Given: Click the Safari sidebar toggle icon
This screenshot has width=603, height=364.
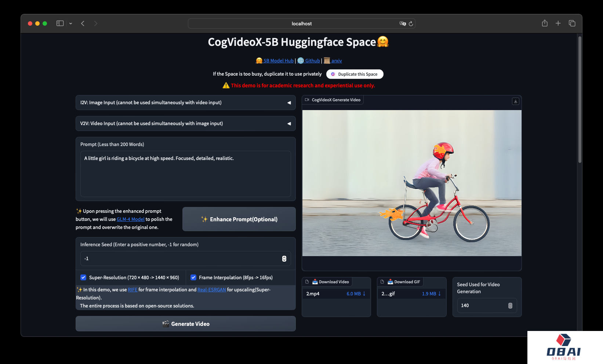Looking at the screenshot, I should click(60, 23).
